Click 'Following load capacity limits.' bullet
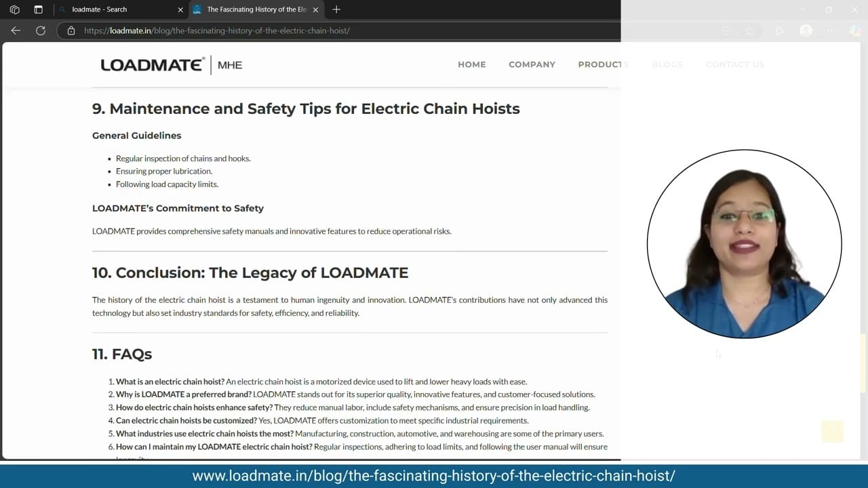The height and width of the screenshot is (488, 868). click(167, 184)
